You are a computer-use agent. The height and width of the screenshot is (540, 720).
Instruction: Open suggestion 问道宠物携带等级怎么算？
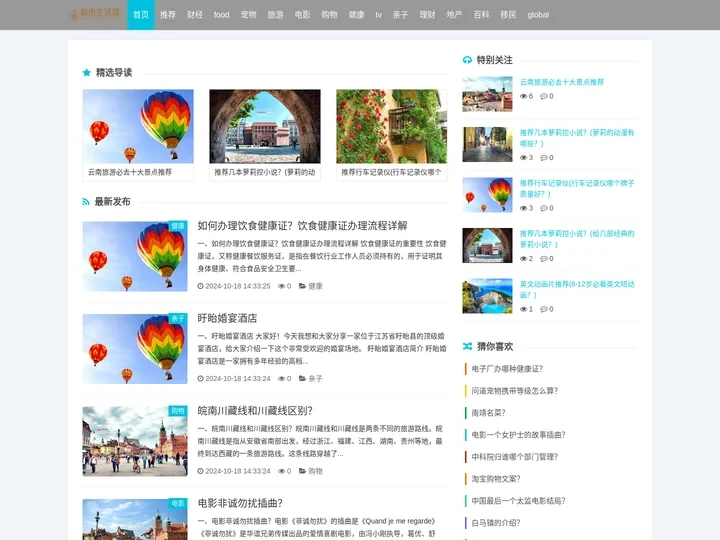tap(515, 391)
